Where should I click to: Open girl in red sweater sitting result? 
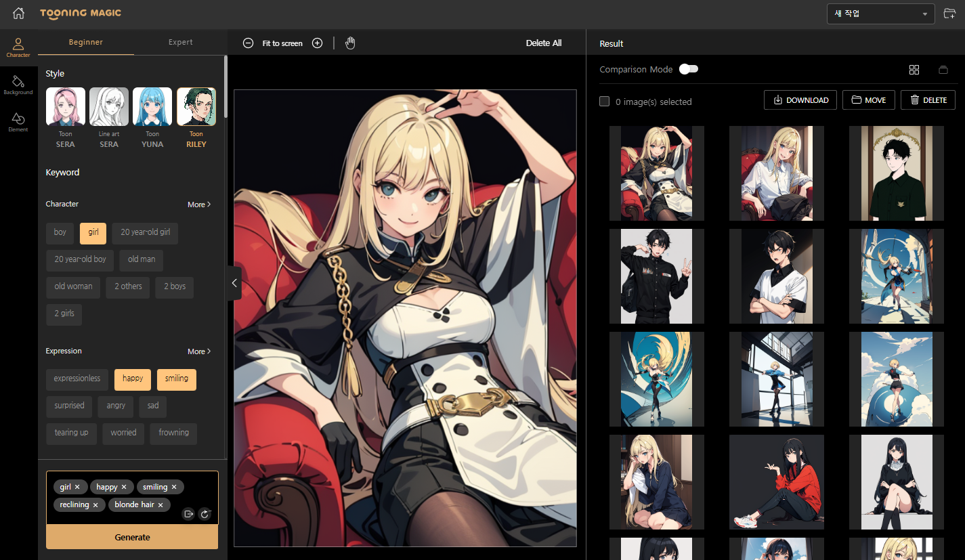pyautogui.click(x=776, y=482)
